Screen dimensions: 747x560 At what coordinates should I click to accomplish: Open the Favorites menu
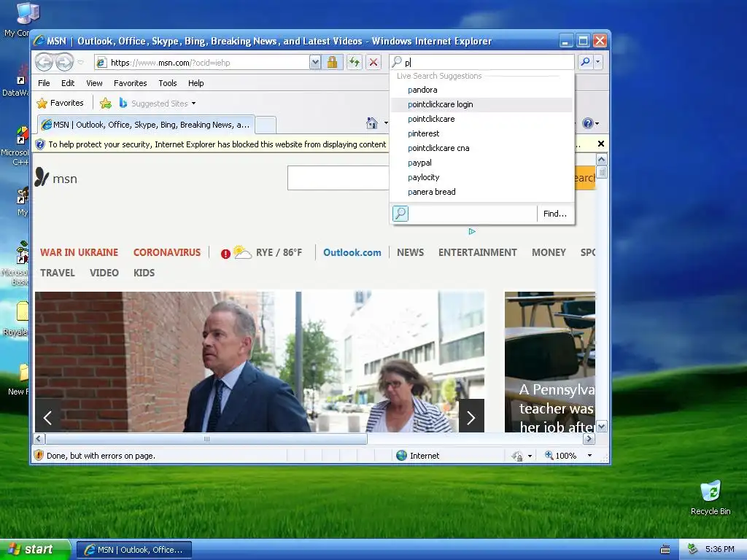pyautogui.click(x=130, y=83)
